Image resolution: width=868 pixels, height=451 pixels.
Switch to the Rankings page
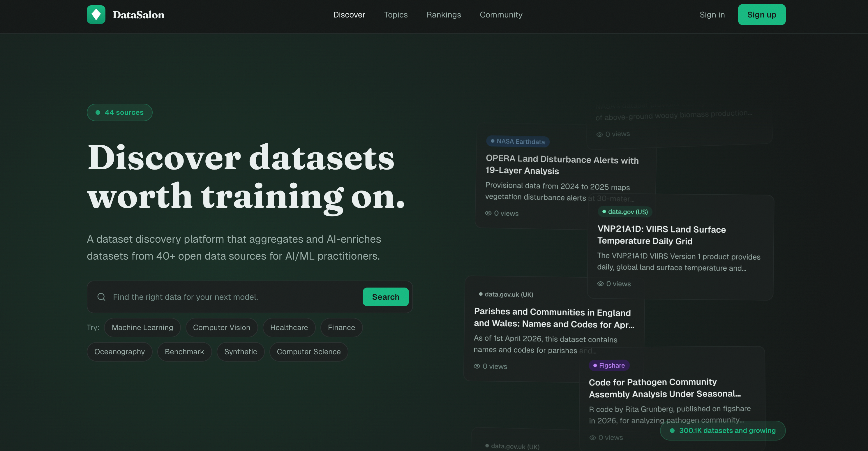tap(443, 15)
